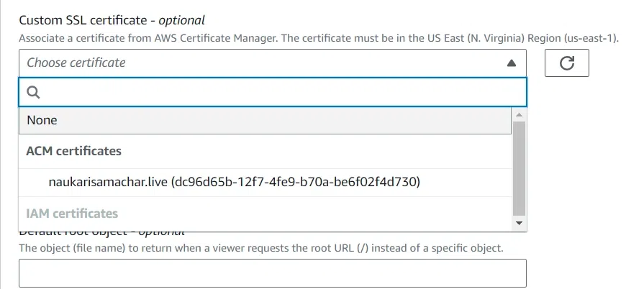Click the refresh certificates icon button

[567, 63]
